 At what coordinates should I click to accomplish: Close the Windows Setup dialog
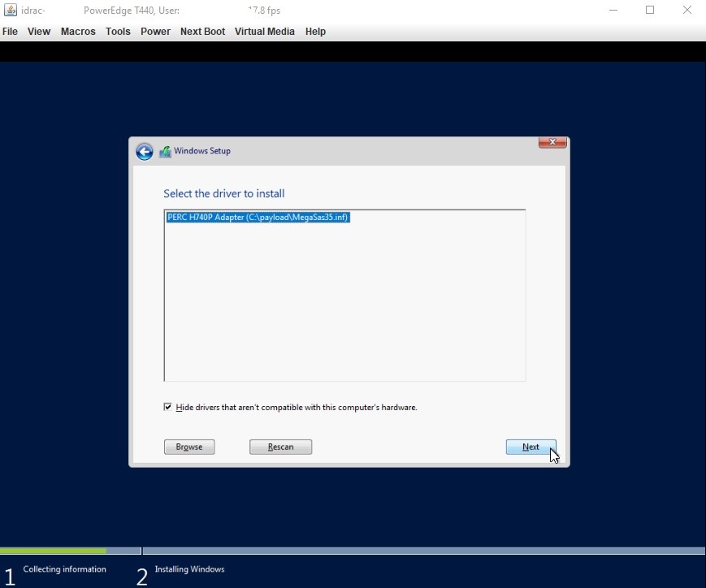(x=552, y=141)
